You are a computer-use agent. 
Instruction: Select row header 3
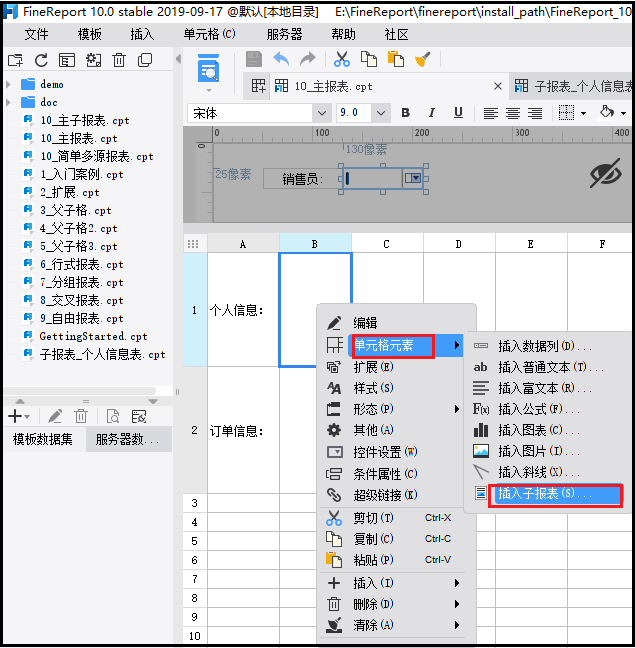(x=195, y=503)
